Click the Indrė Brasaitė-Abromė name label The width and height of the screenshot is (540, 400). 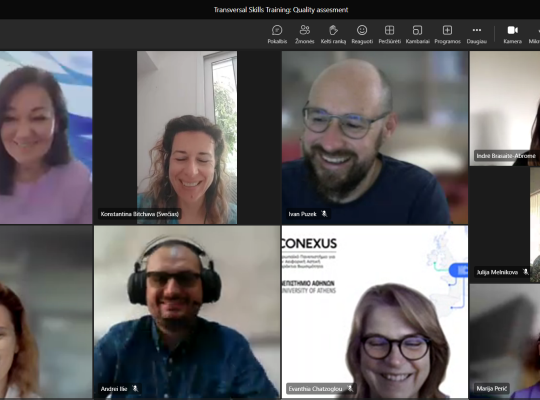pyautogui.click(x=506, y=156)
